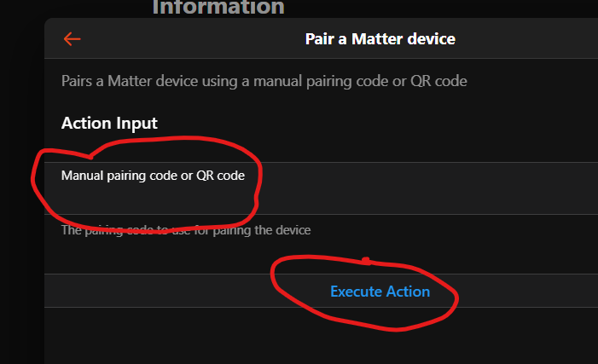Click the dialog header bar right of the title
The height and width of the screenshot is (364, 598).
(529, 38)
